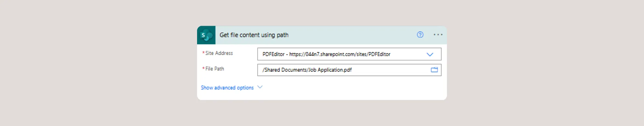The height and width of the screenshot is (126, 644).
Task: Click the sharepoint.com site URL text
Action: 340,54
